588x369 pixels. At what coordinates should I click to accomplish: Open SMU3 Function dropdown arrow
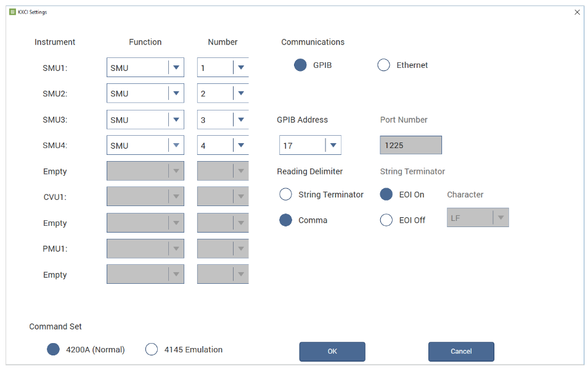(x=176, y=120)
